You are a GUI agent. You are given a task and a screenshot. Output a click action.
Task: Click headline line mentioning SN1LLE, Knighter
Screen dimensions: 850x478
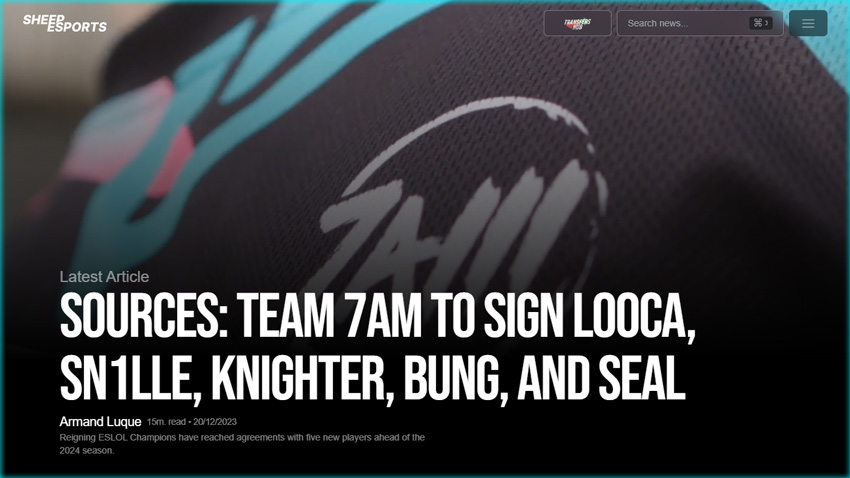point(372,378)
